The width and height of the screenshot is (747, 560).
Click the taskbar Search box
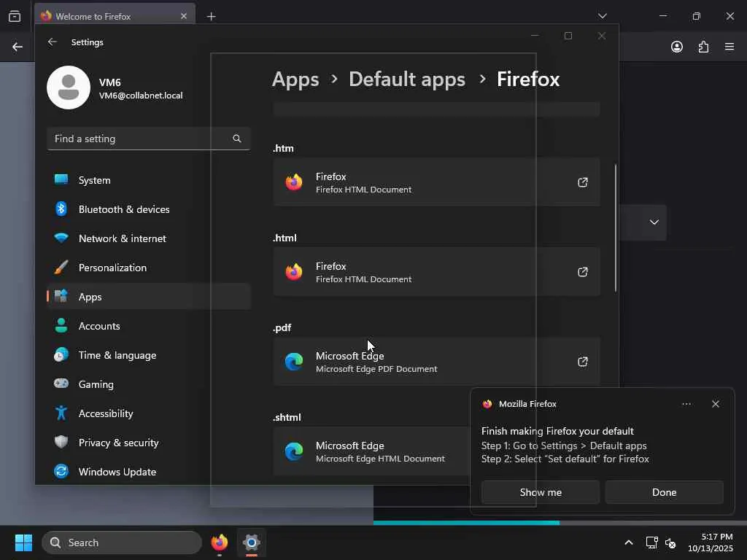(x=122, y=542)
